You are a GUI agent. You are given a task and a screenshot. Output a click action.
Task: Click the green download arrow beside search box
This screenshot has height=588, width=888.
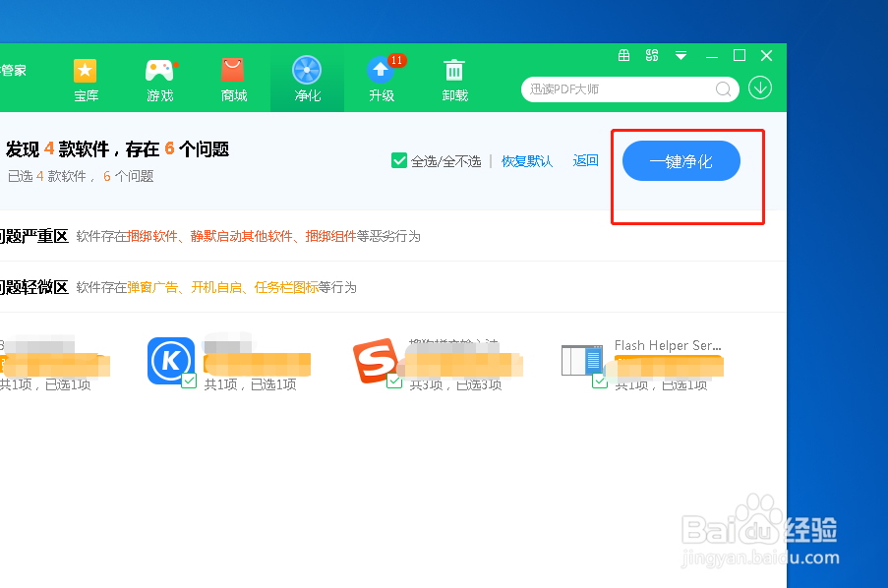pos(759,88)
